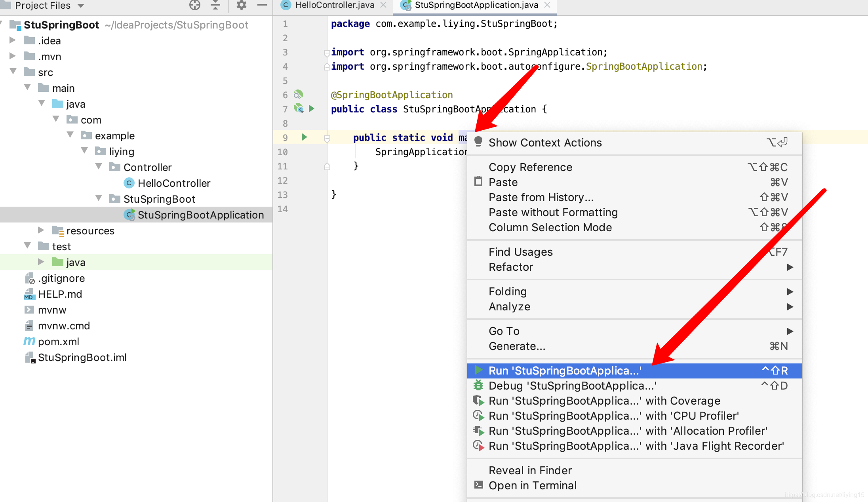This screenshot has width=868, height=502.
Task: Click the paste clipboard icon in context menu
Action: (478, 181)
